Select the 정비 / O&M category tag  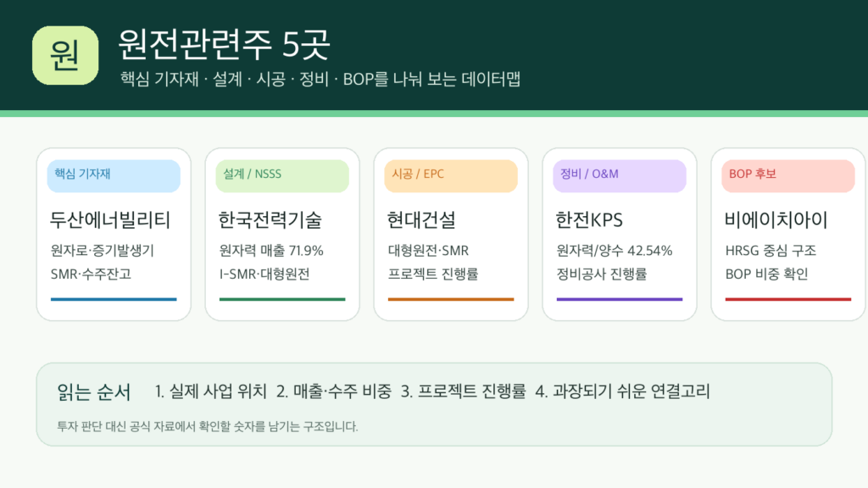point(620,176)
